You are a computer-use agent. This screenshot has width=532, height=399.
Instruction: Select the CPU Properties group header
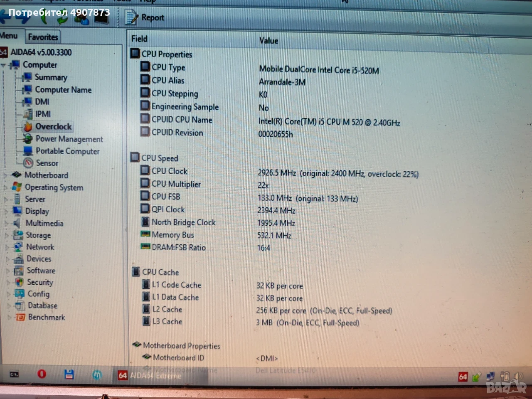click(x=167, y=54)
